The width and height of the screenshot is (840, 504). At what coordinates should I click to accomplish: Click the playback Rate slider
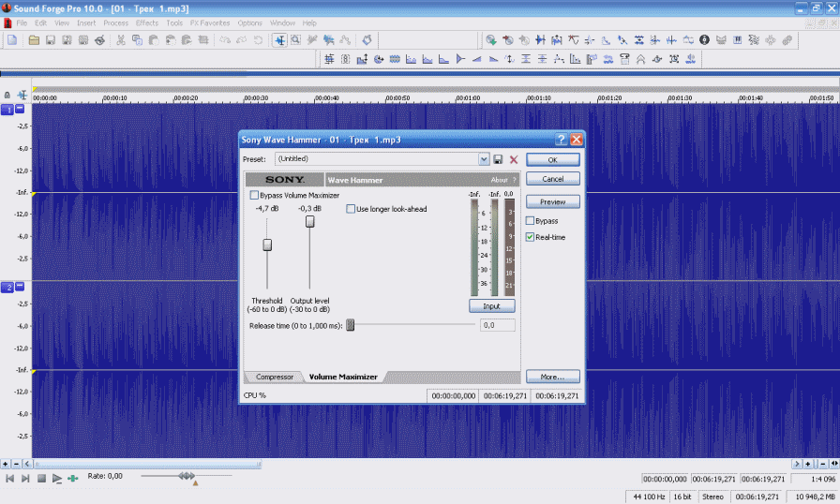(x=187, y=476)
